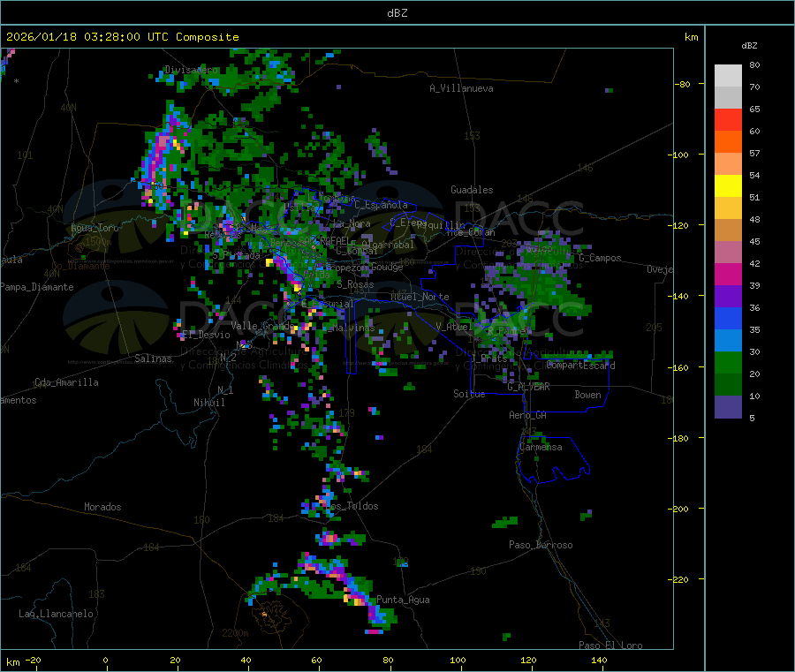This screenshot has width=795, height=672.
Task: Click the Guadales place label
Action: (472, 190)
